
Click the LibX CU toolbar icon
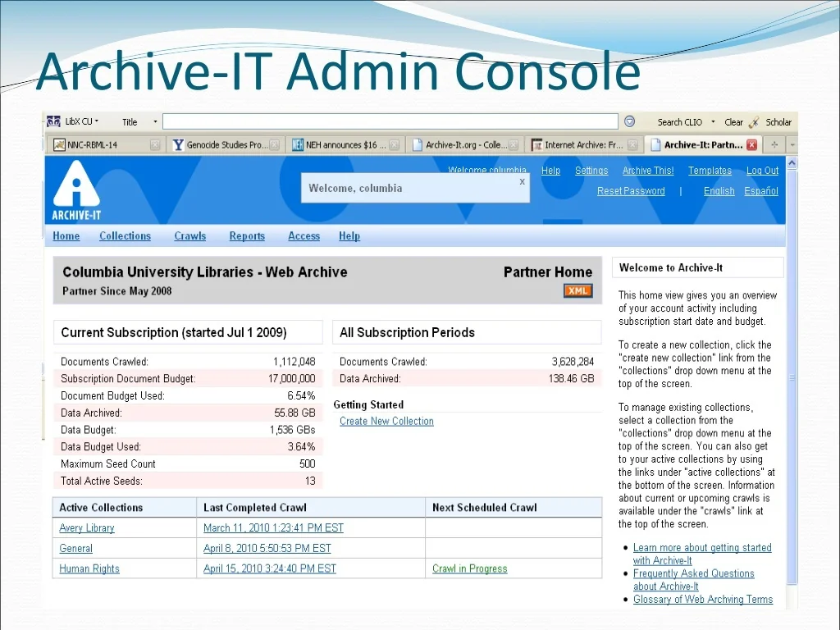[x=54, y=121]
